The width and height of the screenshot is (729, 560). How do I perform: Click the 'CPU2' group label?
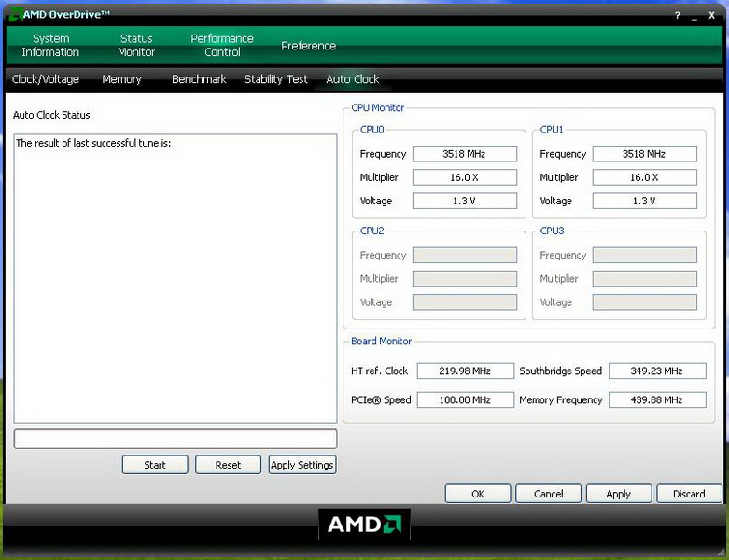click(372, 231)
